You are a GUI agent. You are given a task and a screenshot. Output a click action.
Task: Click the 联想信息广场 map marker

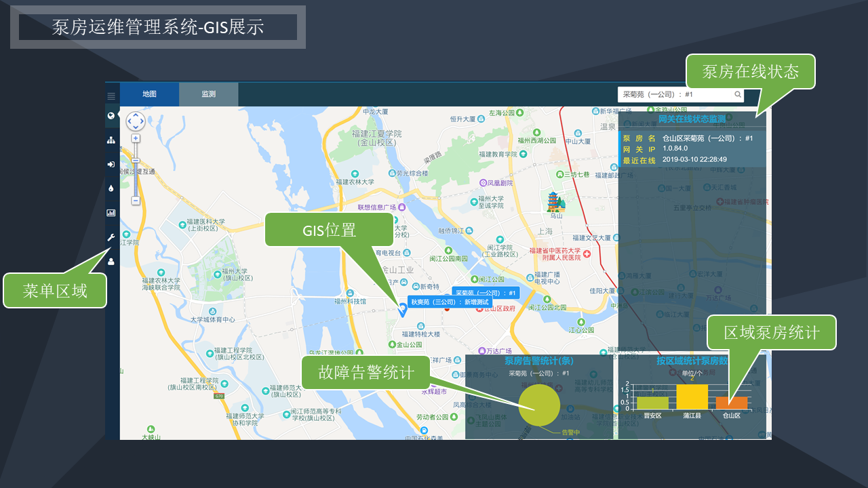[x=402, y=207]
